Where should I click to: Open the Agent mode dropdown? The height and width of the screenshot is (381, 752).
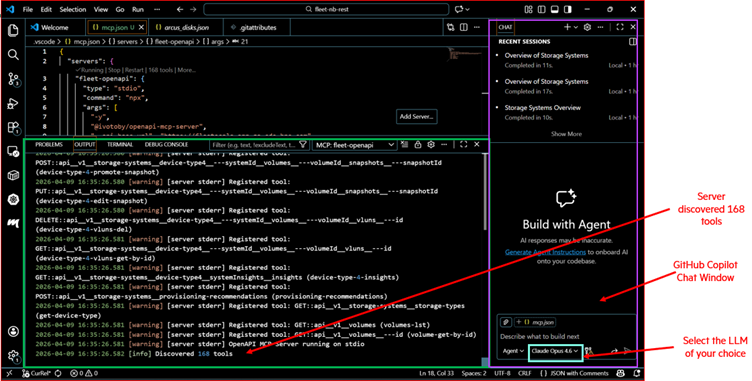click(513, 351)
